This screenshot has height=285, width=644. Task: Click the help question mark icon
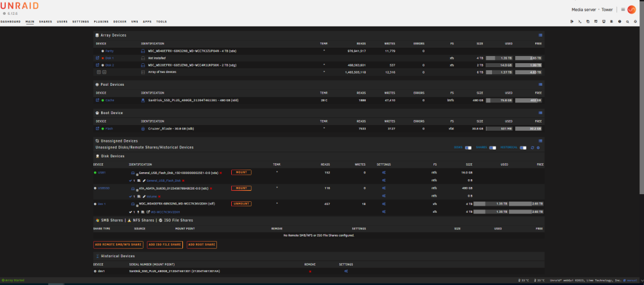pos(620,21)
